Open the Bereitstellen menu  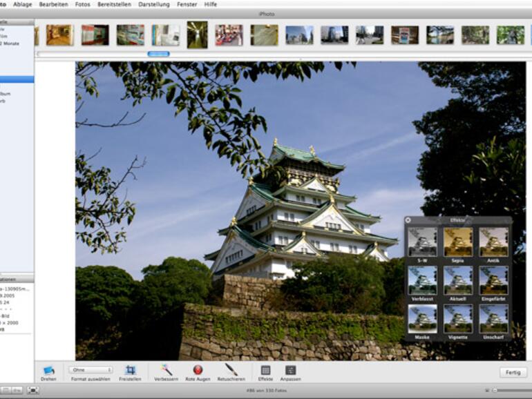point(114,4)
